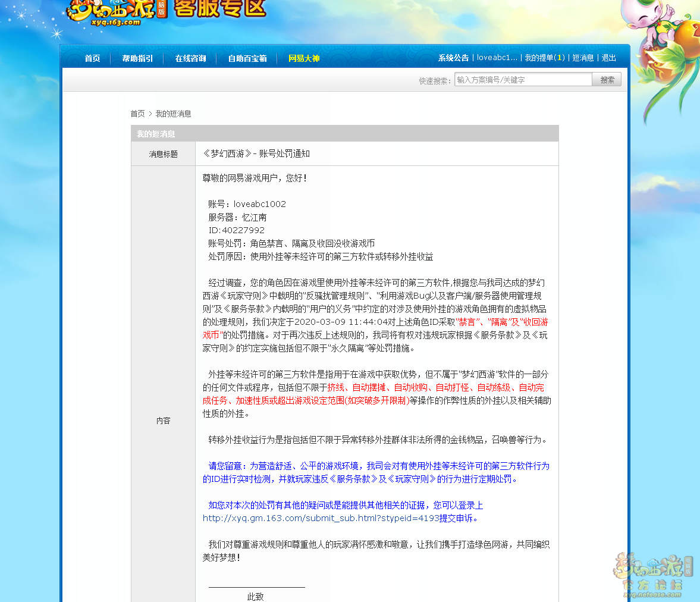Click the 内容 label cell
700x602 pixels.
[164, 421]
